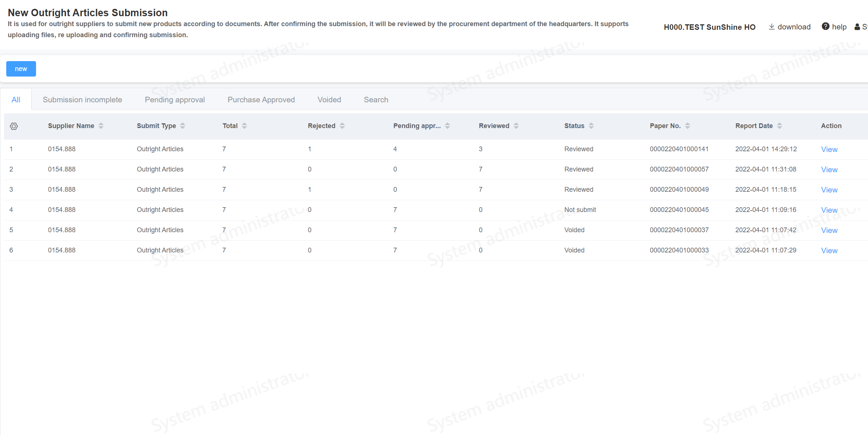The image size is (868, 435).
Task: Open the Pending approval tab
Action: click(x=175, y=100)
